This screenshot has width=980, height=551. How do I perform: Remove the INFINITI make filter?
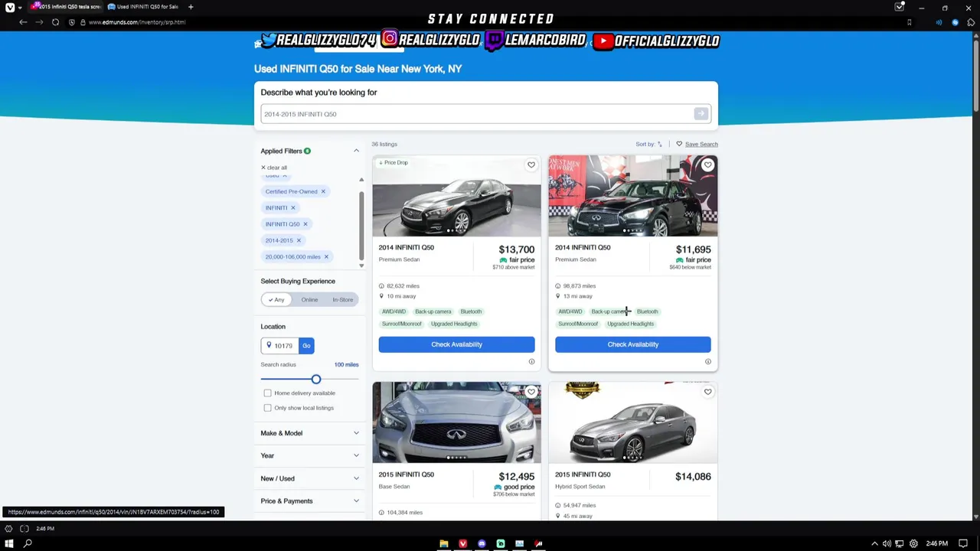[x=292, y=207]
